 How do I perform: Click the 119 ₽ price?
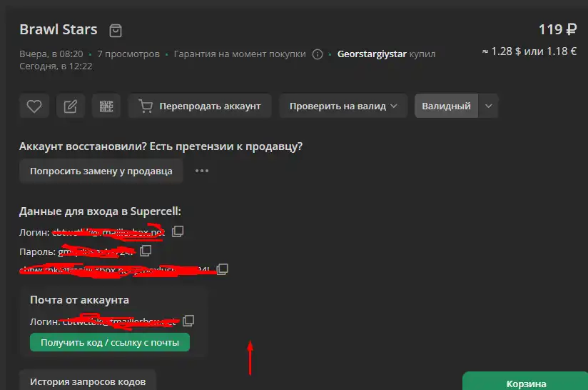557,30
